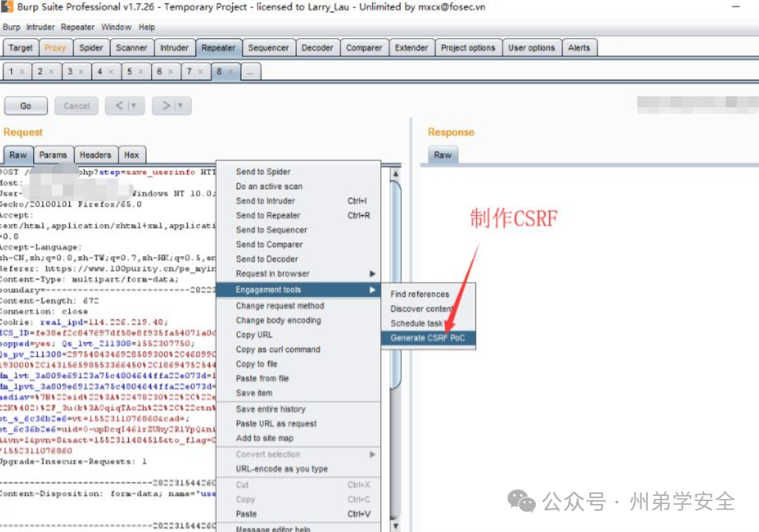This screenshot has width=759, height=532.
Task: Choose Send to Decoder
Action: click(298, 259)
